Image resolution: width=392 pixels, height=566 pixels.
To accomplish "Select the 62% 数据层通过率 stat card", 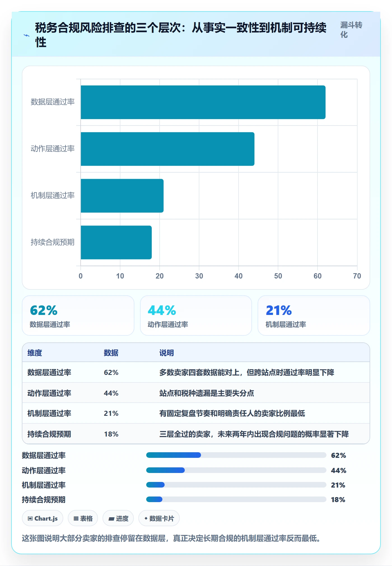I will tap(78, 316).
